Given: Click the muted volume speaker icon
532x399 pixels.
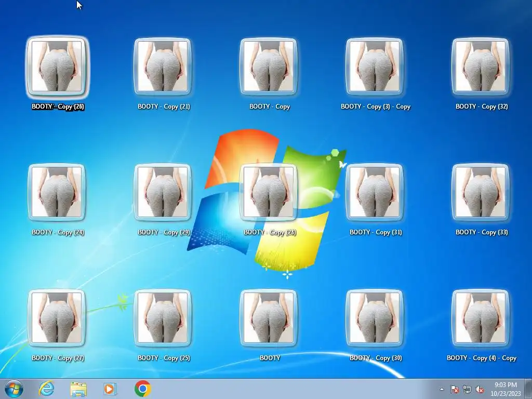Looking at the screenshot, I should (x=480, y=389).
